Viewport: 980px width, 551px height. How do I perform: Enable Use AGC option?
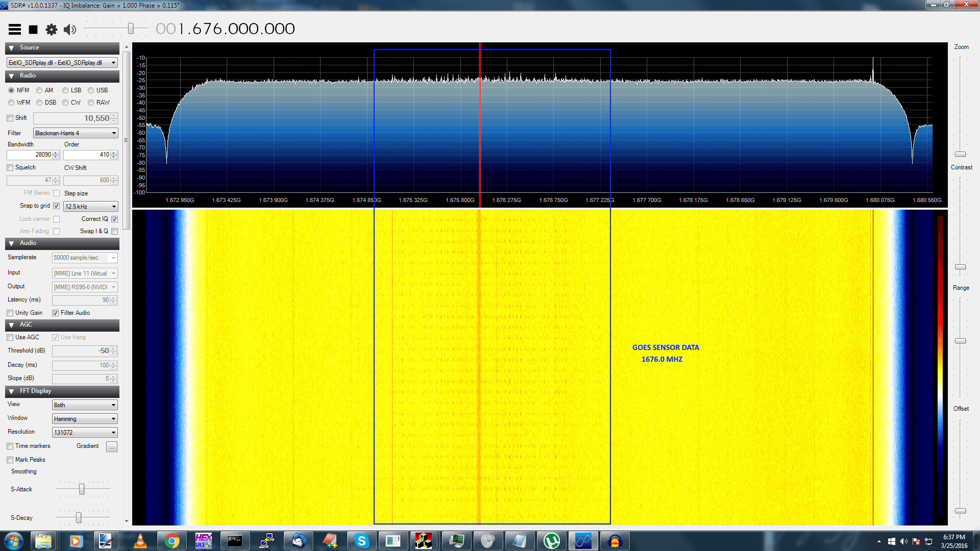(x=10, y=337)
